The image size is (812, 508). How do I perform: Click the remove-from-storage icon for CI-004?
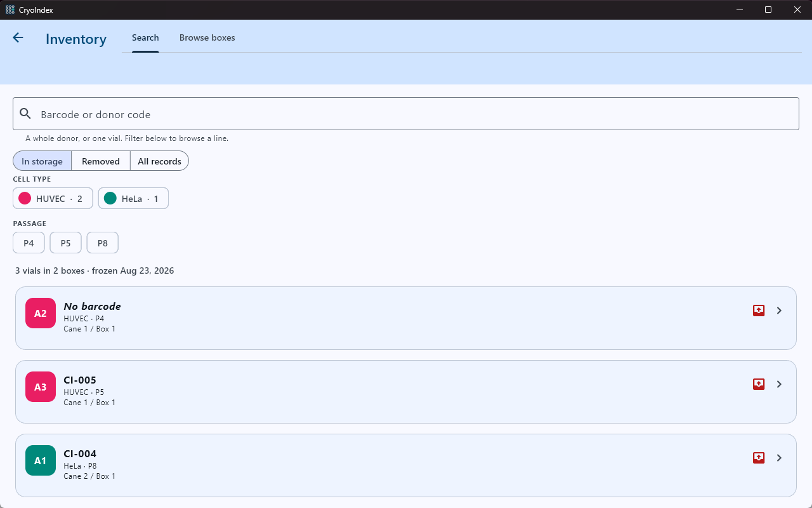759,458
